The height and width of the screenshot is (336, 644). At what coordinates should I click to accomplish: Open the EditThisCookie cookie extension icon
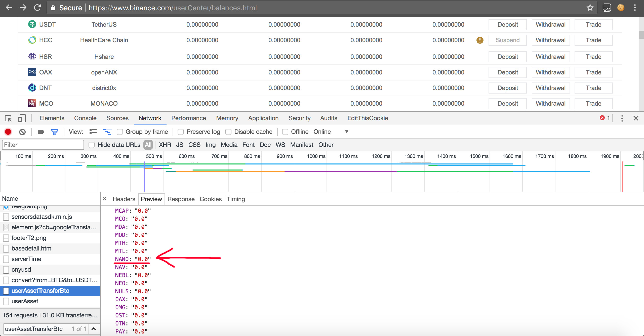point(621,8)
